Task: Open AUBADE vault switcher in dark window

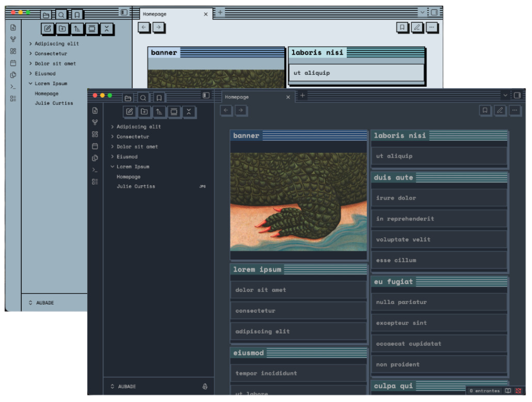Action: point(123,386)
